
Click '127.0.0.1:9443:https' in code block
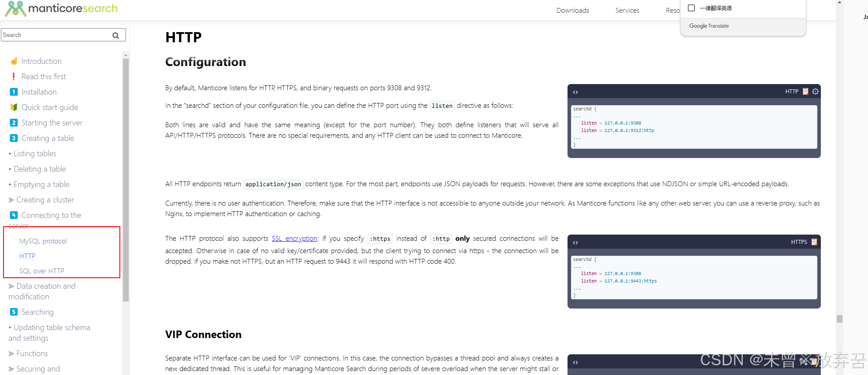631,281
